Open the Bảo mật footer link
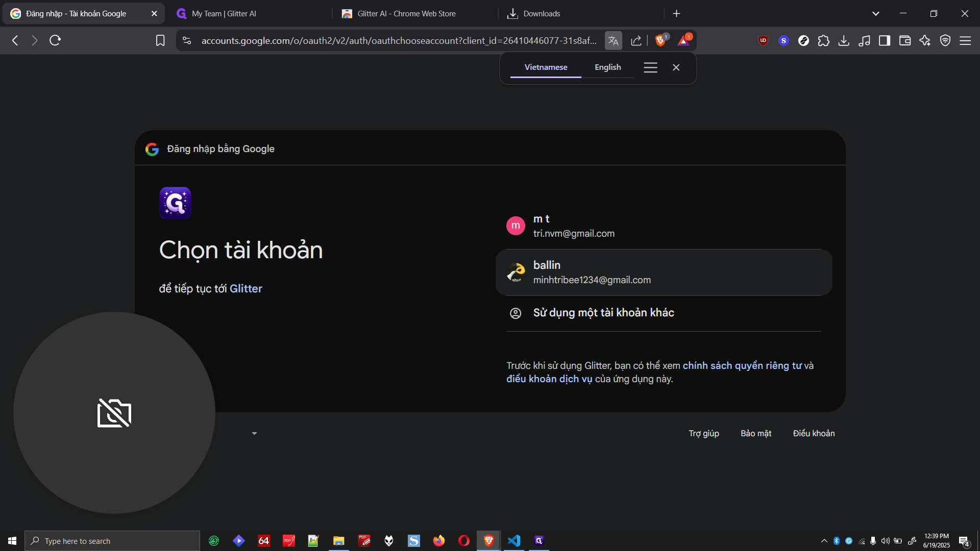The image size is (980, 551). tap(756, 434)
